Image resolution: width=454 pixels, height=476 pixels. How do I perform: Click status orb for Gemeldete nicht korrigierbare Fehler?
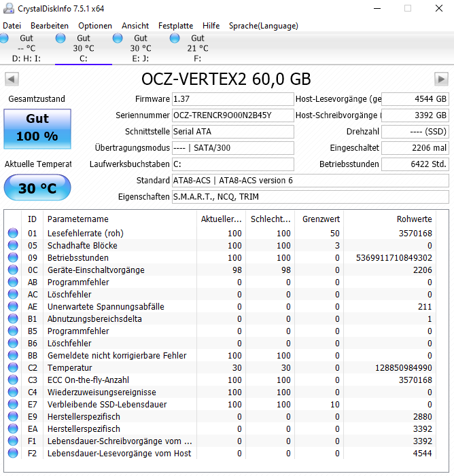(13, 355)
